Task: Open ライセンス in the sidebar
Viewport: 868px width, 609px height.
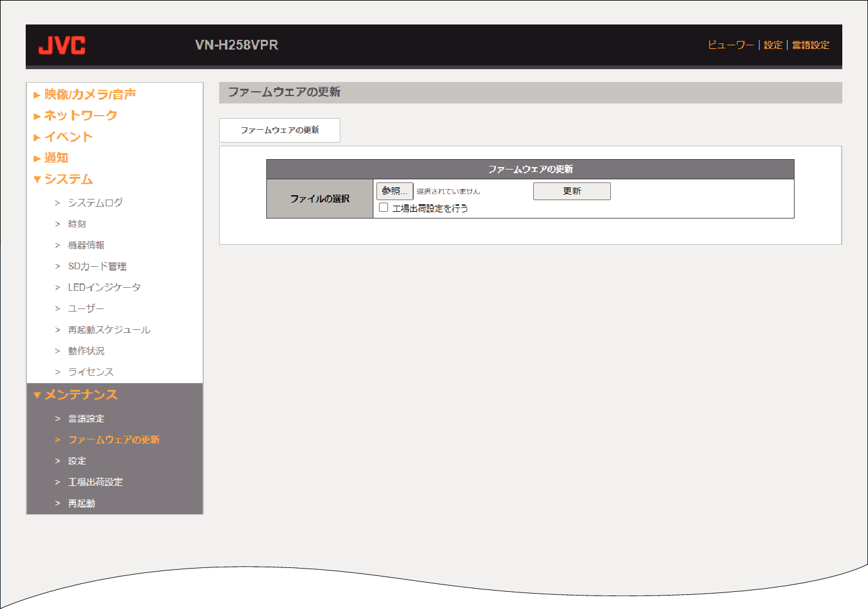Action: pyautogui.click(x=91, y=372)
